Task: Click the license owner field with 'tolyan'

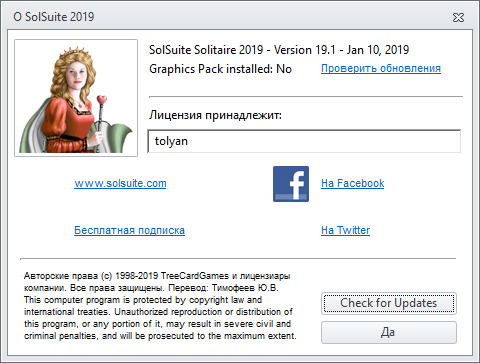Action: [304, 141]
